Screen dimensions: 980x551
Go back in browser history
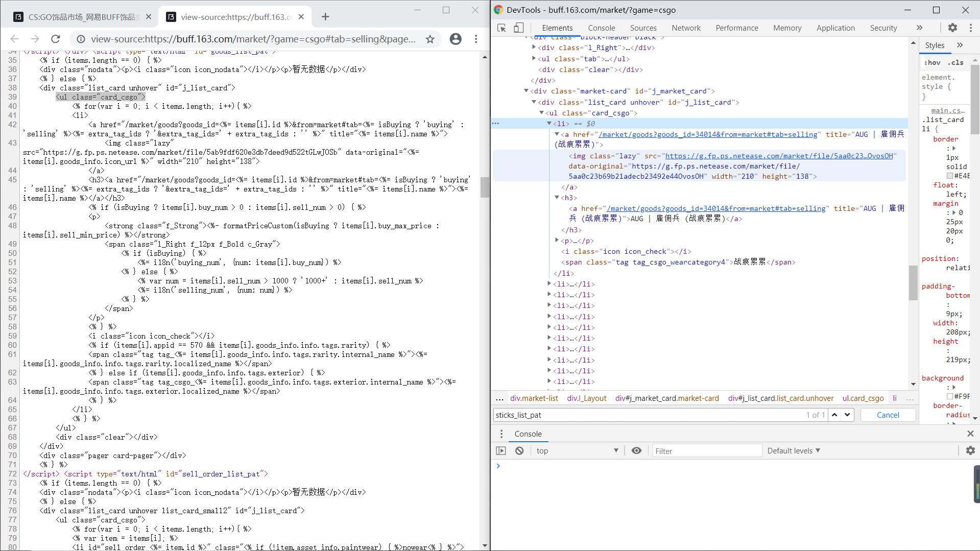pyautogui.click(x=15, y=39)
